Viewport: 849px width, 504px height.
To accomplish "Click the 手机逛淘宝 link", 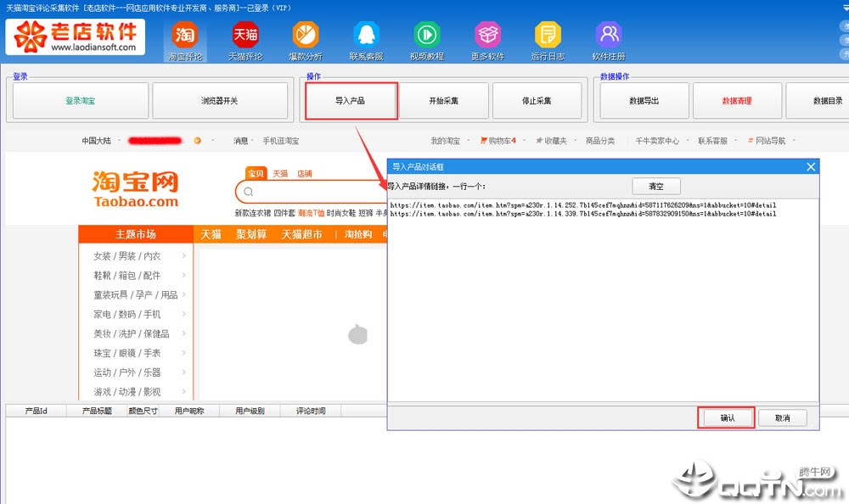I will coord(280,141).
